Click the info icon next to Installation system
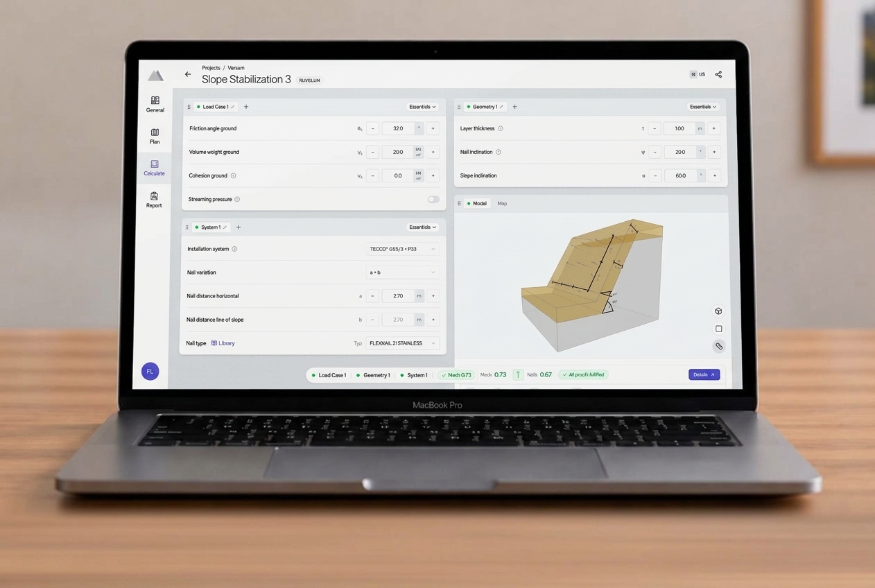The height and width of the screenshot is (588, 875). point(234,249)
